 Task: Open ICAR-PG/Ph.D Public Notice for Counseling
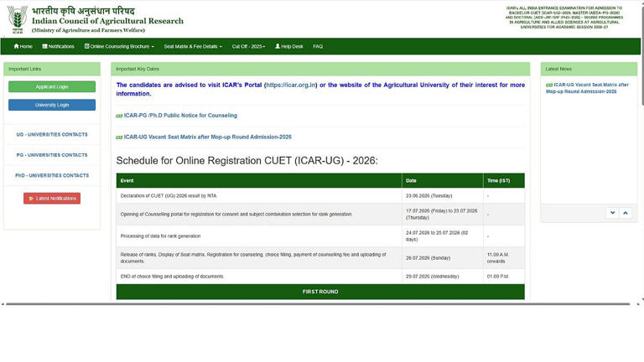pos(180,116)
